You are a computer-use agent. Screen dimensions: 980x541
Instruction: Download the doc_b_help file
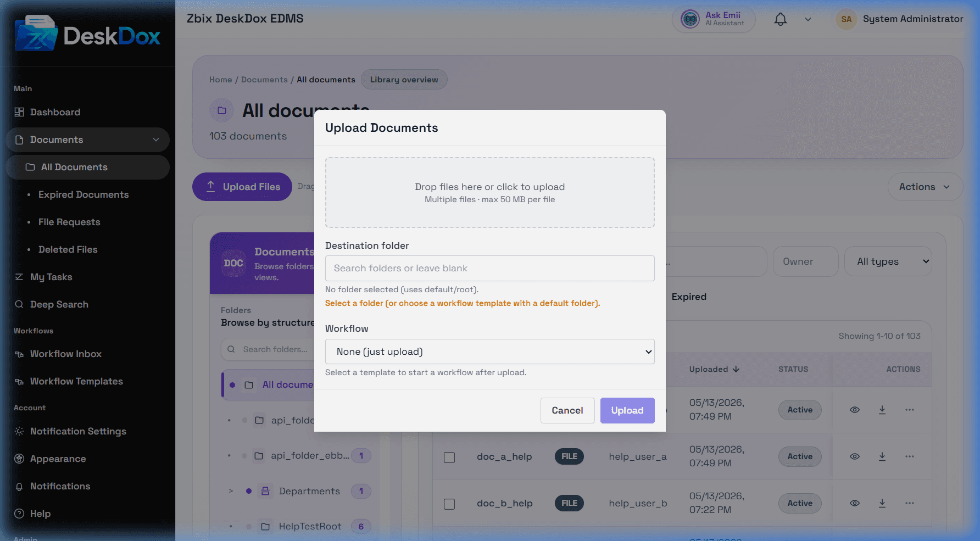pyautogui.click(x=882, y=503)
